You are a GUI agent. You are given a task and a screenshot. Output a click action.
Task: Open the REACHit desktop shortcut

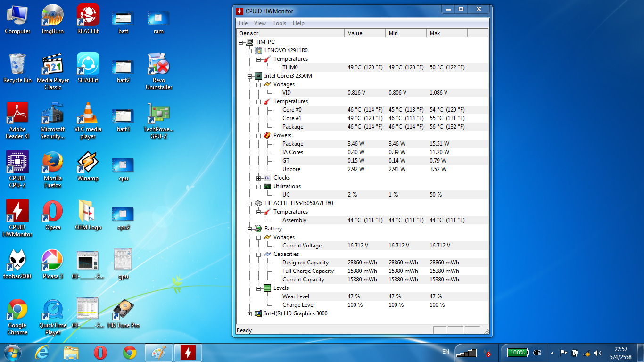[x=88, y=19]
